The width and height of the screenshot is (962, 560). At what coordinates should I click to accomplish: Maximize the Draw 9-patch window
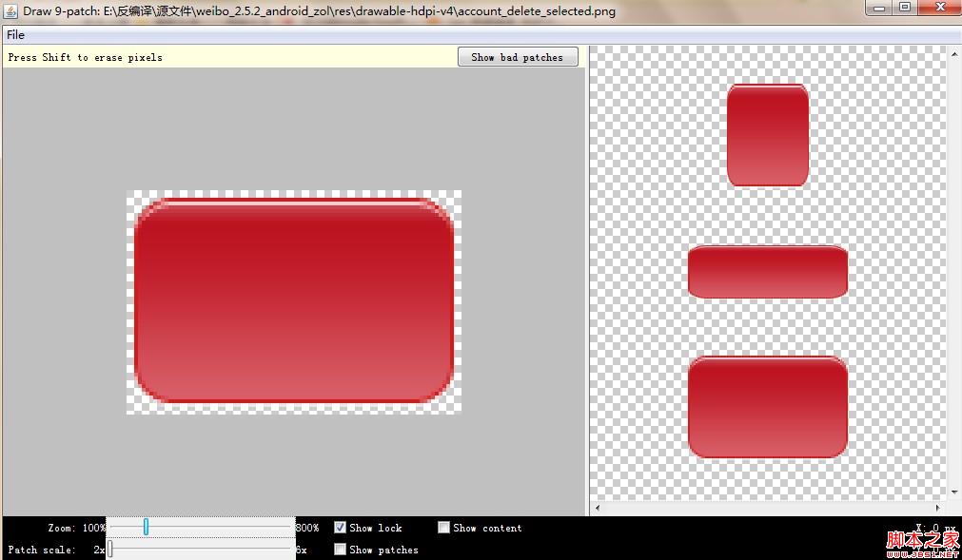click(x=904, y=8)
